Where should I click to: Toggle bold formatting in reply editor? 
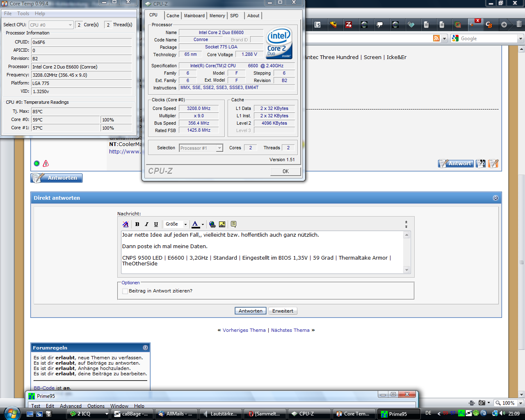click(x=137, y=224)
